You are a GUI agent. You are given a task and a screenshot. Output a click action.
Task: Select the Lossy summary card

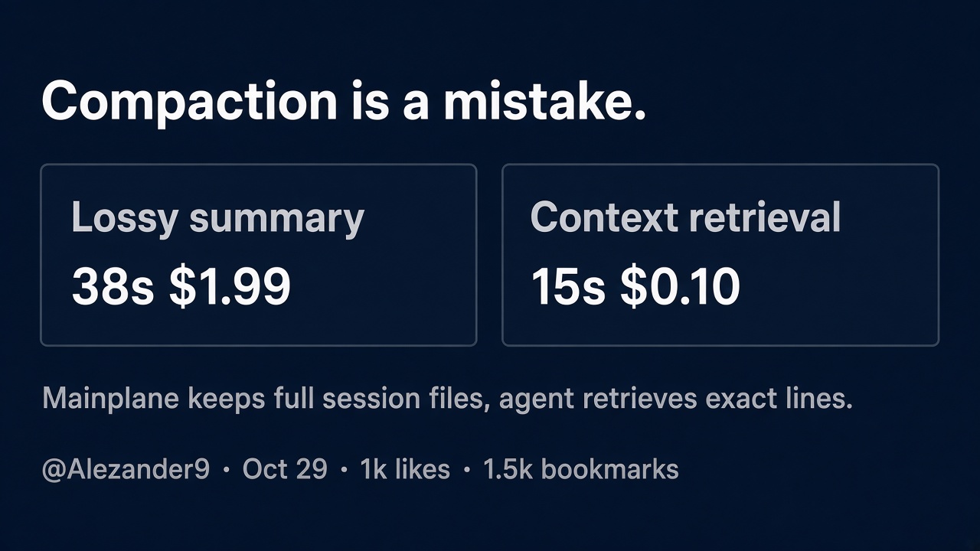[259, 255]
